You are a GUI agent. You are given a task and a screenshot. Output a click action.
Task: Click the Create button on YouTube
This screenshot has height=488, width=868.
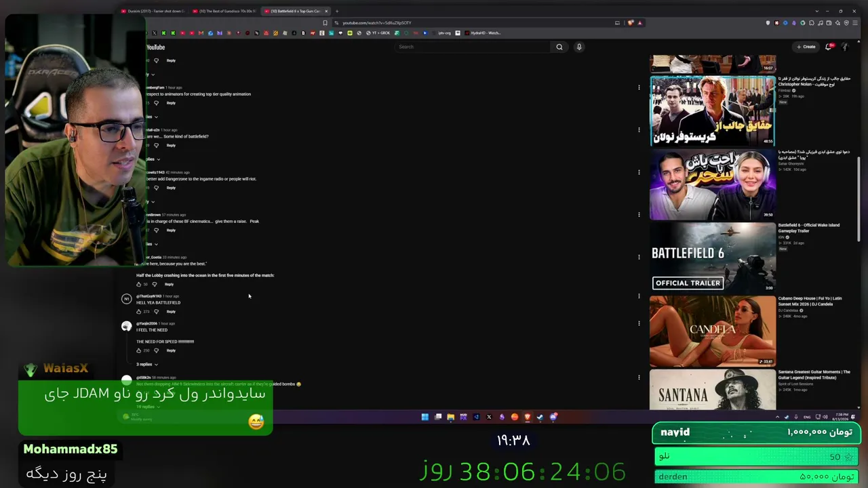806,47
